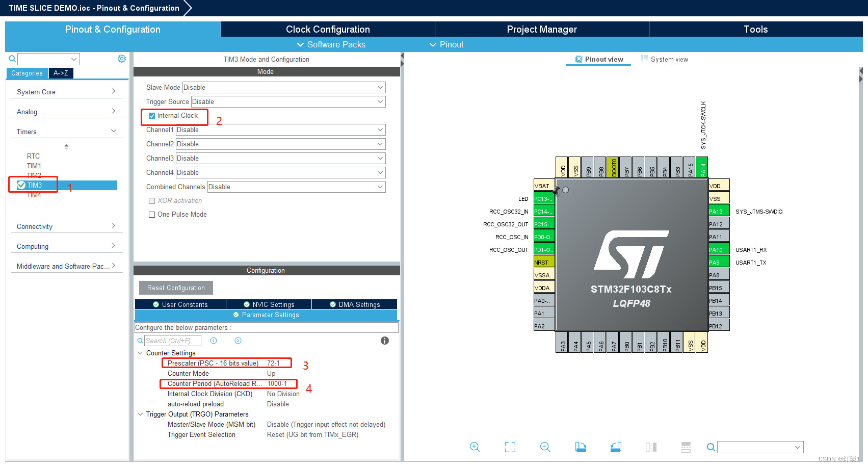
Task: Collapse the Counter Settings group
Action: pyautogui.click(x=140, y=353)
